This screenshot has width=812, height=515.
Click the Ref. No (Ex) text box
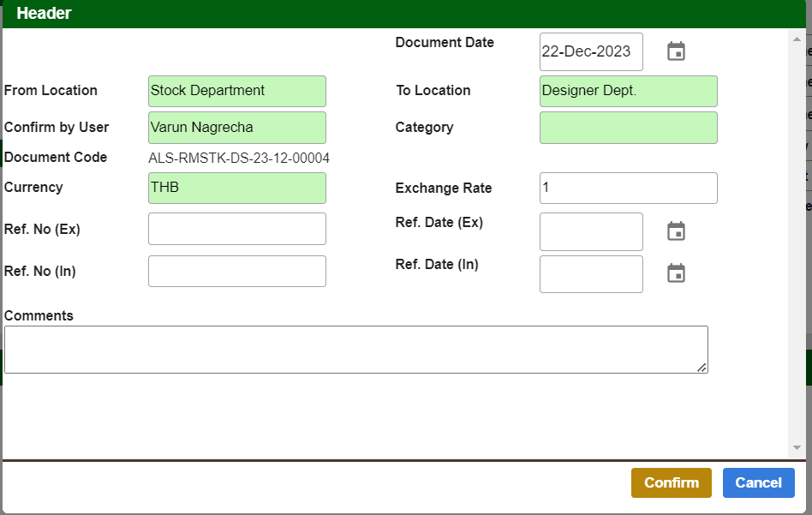coord(237,229)
